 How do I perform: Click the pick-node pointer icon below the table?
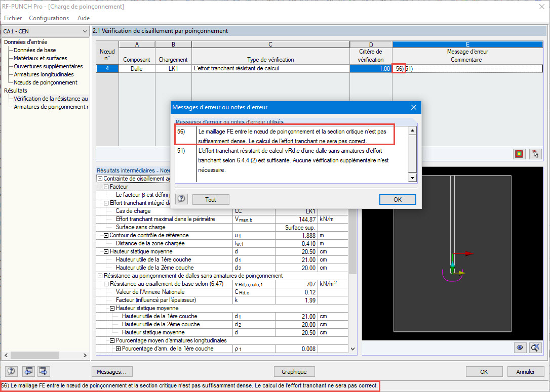coord(535,154)
